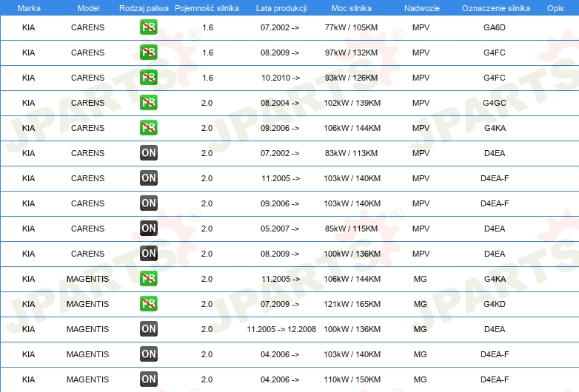Click G4FC code in the 97kW / 132KM row
Image resolution: width=579 pixels, height=392 pixels.
[x=495, y=53]
